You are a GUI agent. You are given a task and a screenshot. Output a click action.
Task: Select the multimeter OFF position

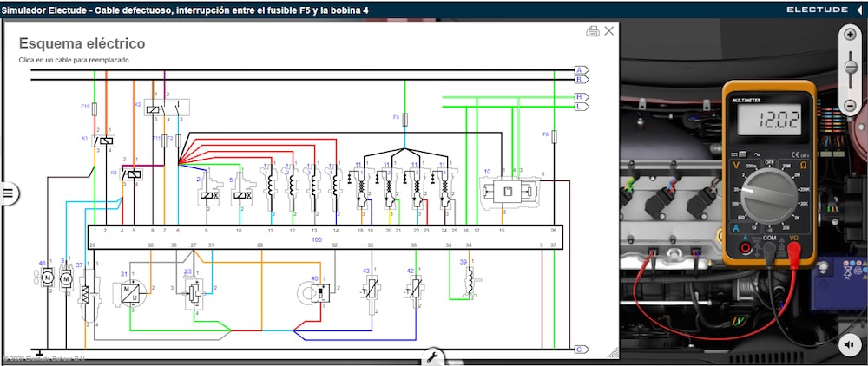pos(769,162)
